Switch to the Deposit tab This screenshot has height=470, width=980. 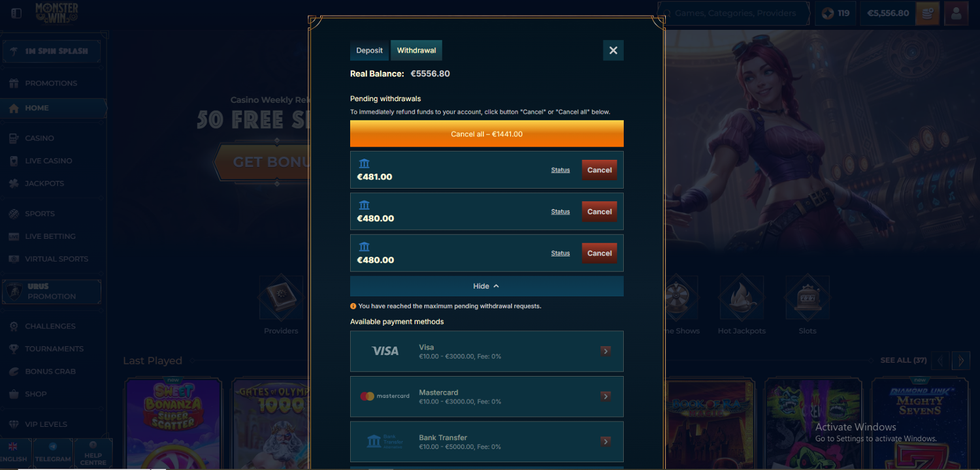tap(370, 50)
